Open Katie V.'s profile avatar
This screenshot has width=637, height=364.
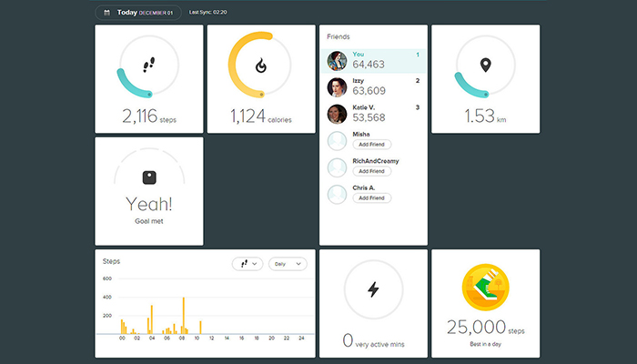tap(338, 114)
